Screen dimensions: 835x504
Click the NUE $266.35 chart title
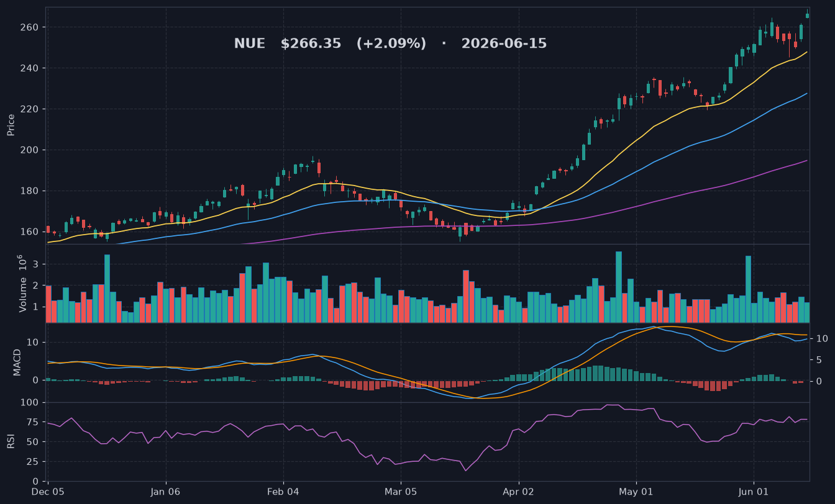pos(390,44)
